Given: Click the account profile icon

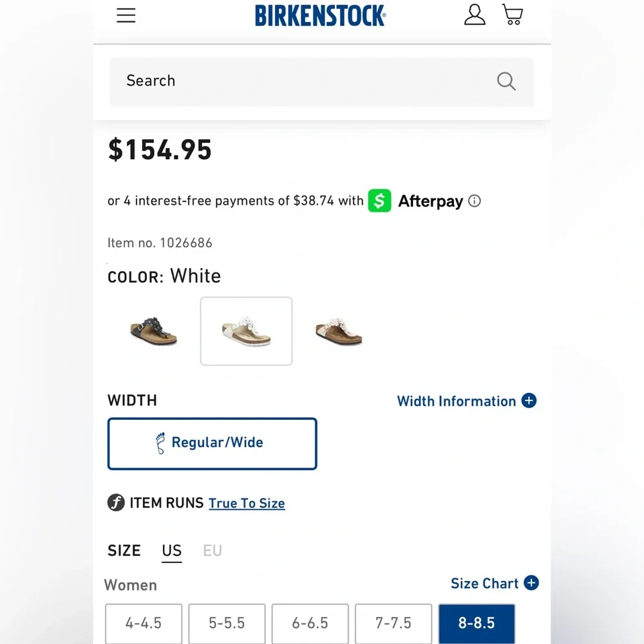Looking at the screenshot, I should [475, 15].
